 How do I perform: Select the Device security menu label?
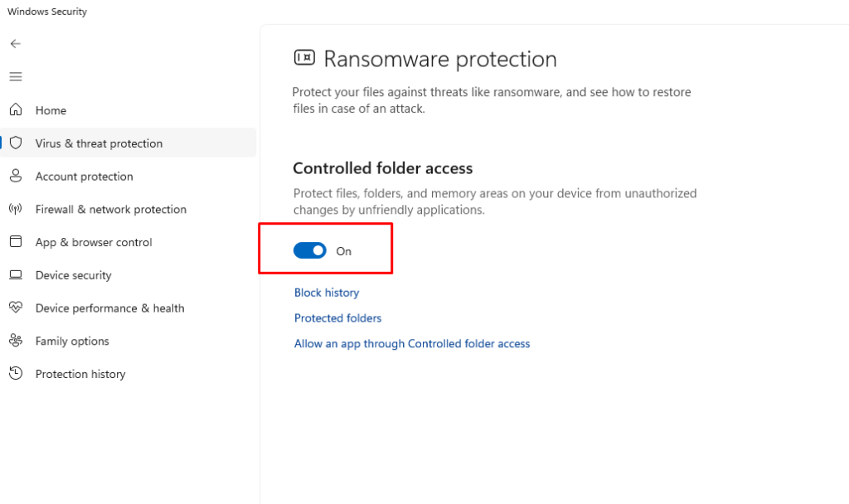click(73, 275)
